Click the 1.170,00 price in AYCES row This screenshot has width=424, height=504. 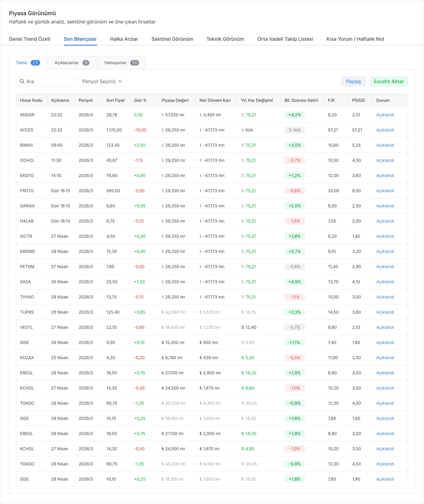(x=114, y=130)
